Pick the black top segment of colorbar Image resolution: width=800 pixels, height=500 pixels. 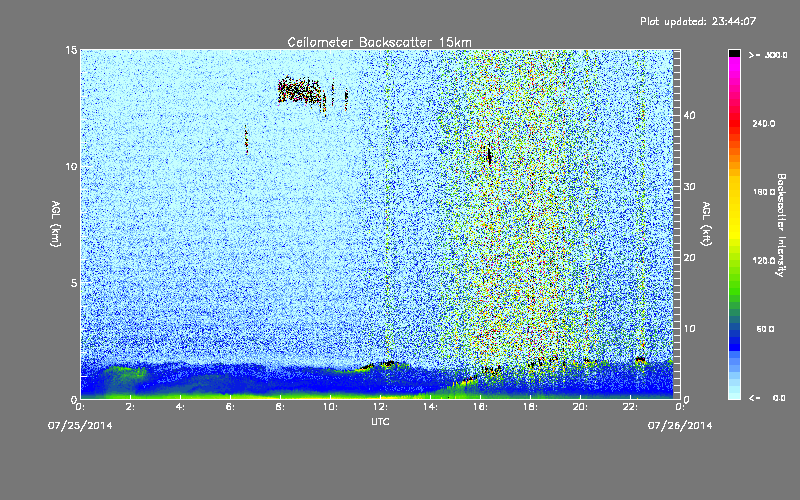734,53
